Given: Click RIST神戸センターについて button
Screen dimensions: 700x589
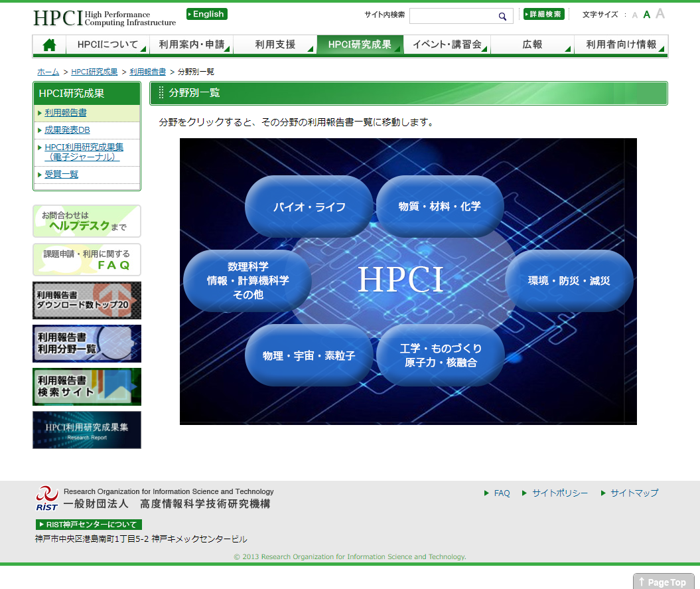Looking at the screenshot, I should 89,525.
